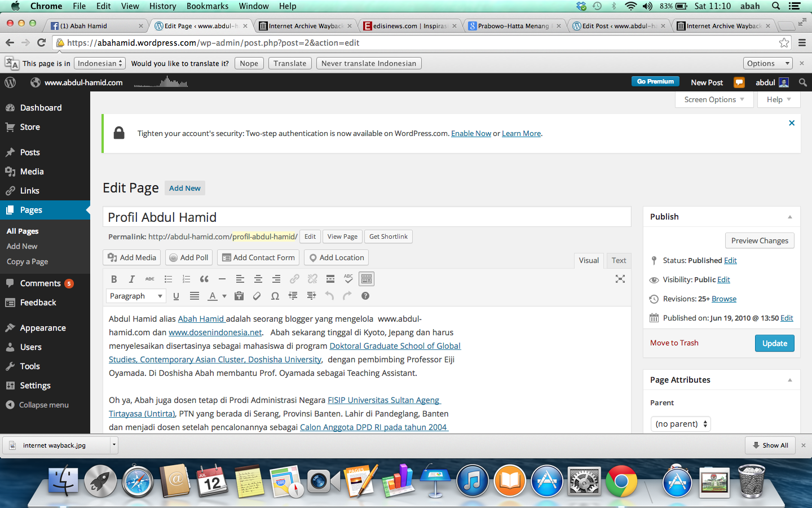Click the bulleted list icon
The image size is (812, 508).
pyautogui.click(x=168, y=279)
